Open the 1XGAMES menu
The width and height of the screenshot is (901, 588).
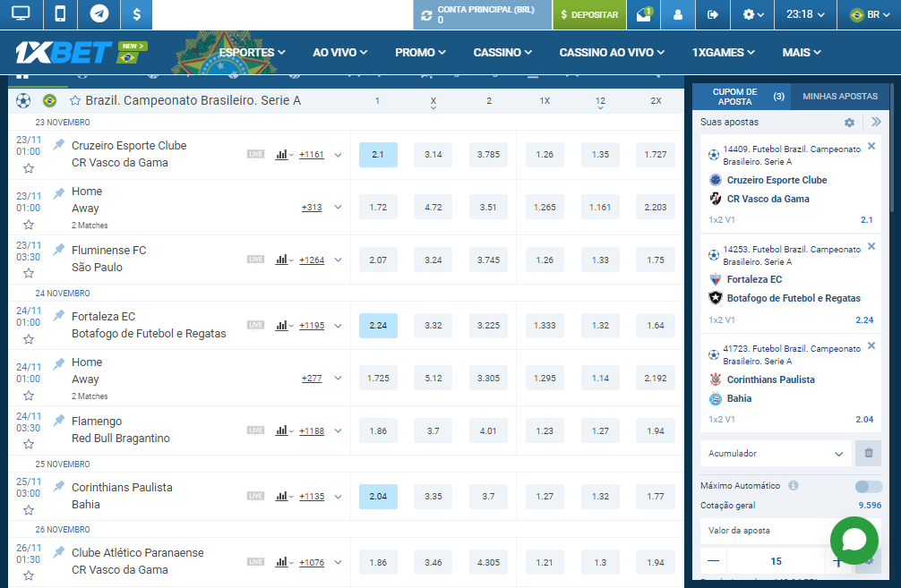(x=723, y=52)
